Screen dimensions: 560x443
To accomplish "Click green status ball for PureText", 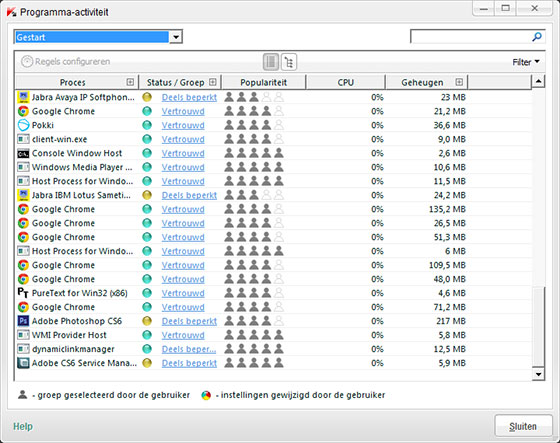I will point(147,293).
